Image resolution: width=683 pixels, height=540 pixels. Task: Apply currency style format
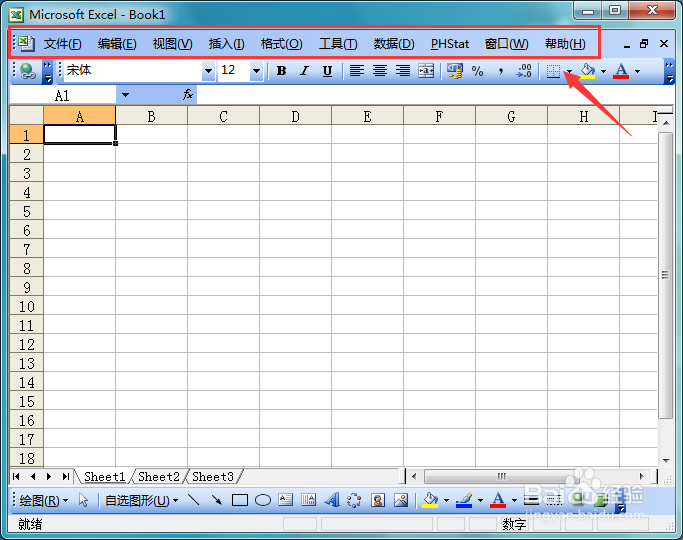pos(455,71)
